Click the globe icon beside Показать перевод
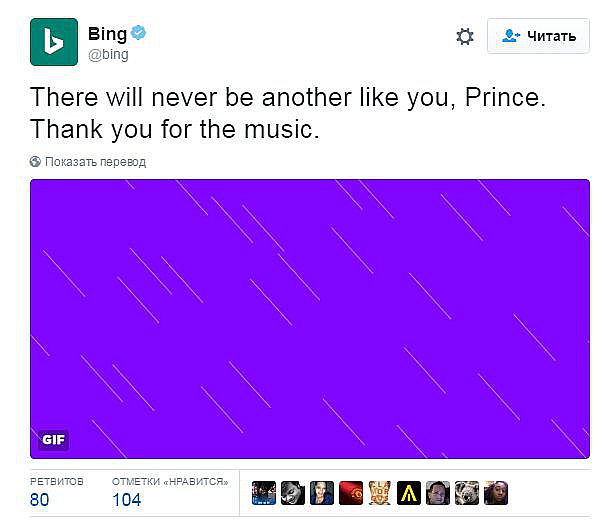Image resolution: width=609 pixels, height=520 pixels. 36,161
